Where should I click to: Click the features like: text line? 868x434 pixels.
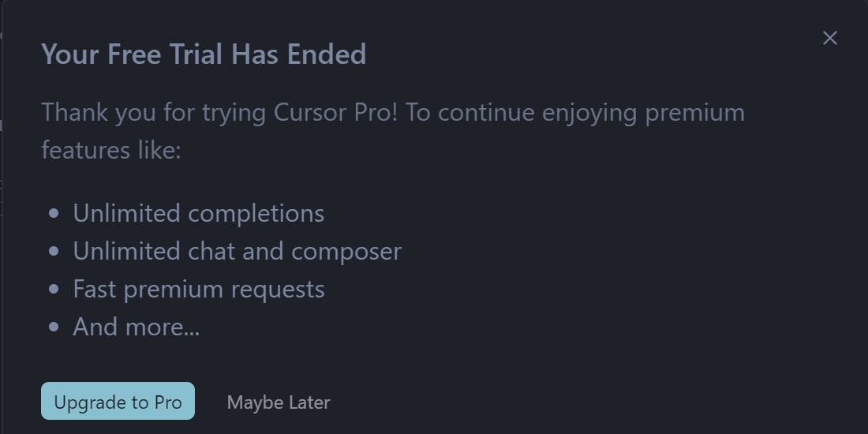pyautogui.click(x=111, y=149)
